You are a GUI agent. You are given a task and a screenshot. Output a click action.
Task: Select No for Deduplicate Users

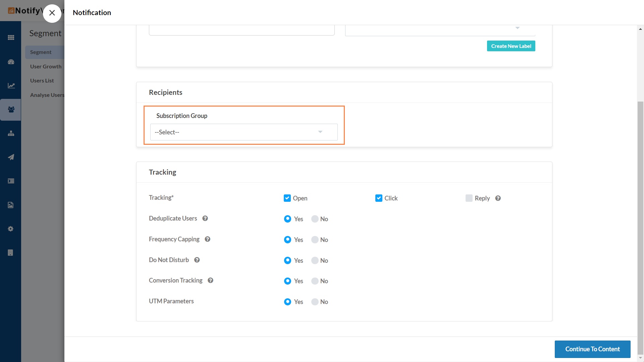coord(315,219)
